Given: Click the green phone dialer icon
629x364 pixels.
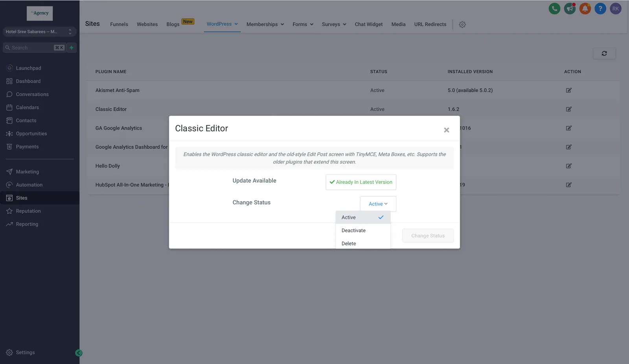Looking at the screenshot, I should (554, 9).
